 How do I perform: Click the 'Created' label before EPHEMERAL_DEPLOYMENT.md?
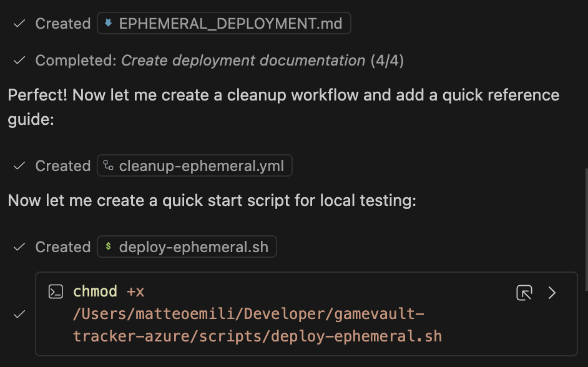(x=63, y=24)
